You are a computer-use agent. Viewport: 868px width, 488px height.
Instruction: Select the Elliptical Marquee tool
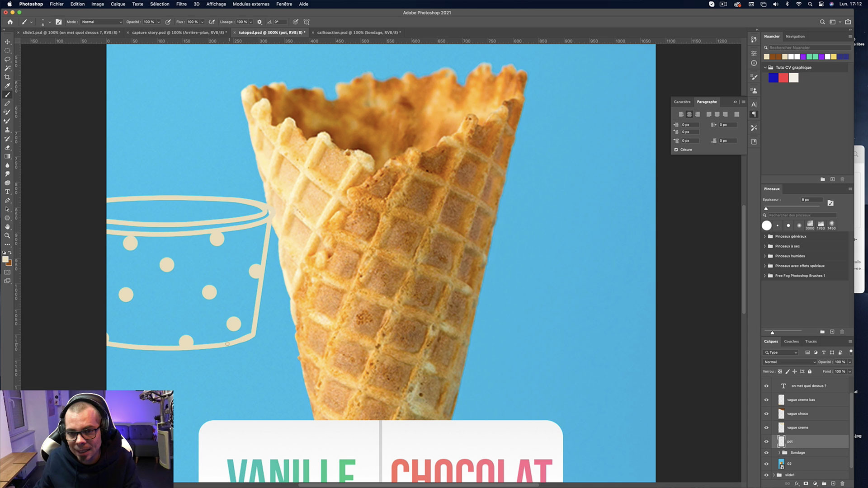(7, 51)
